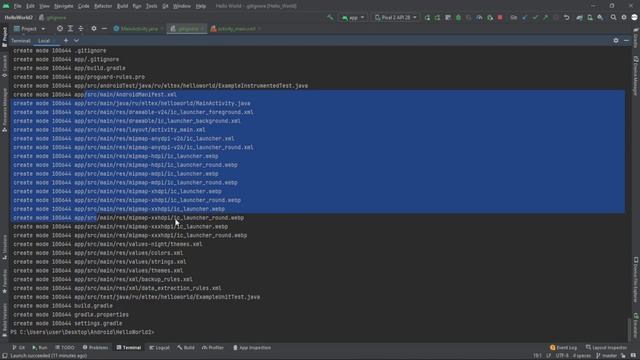640x360 pixels.
Task: Switch to the Local terminal tab
Action: [46, 41]
